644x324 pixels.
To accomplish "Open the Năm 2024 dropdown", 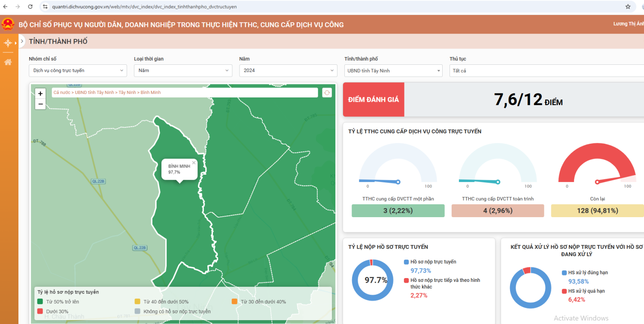I will pyautogui.click(x=288, y=71).
